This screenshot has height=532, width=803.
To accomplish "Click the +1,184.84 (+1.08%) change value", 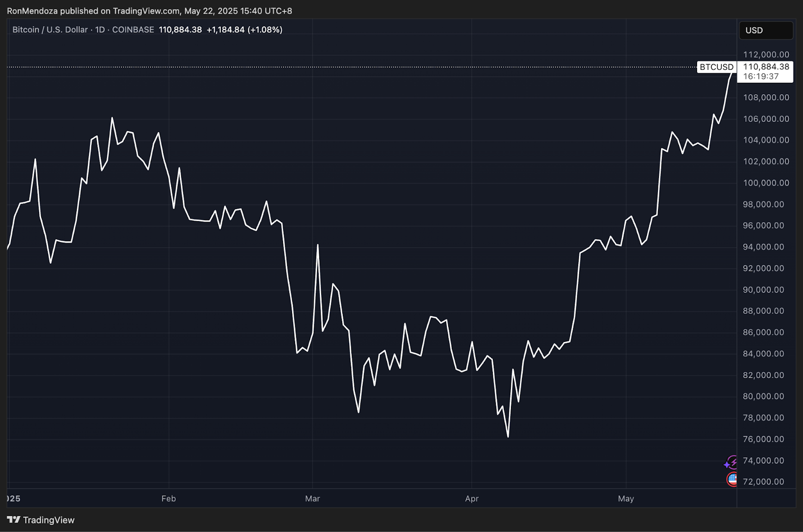I will pos(244,30).
